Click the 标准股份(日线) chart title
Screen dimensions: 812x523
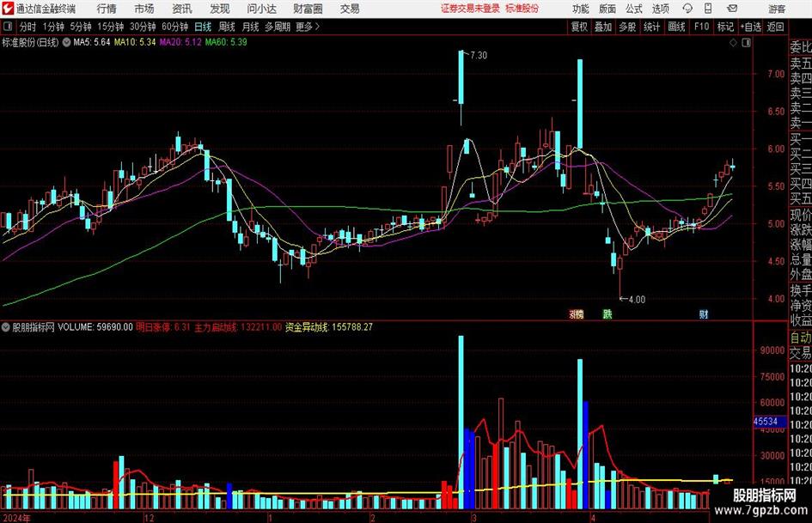pos(31,42)
